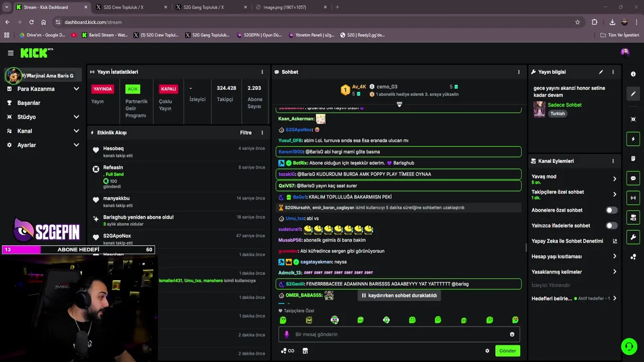Open the Filtre option in Etkinlik Akışı
Viewport: 644px width, 362px height.
point(246,133)
